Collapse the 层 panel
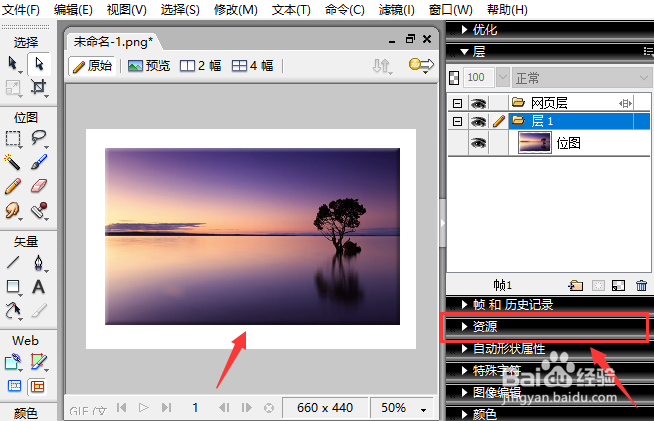 pos(465,52)
